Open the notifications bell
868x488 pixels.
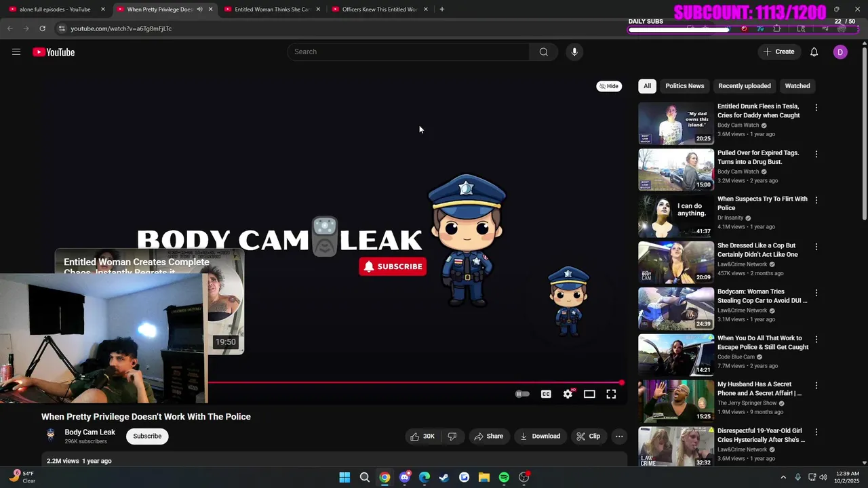tap(814, 52)
